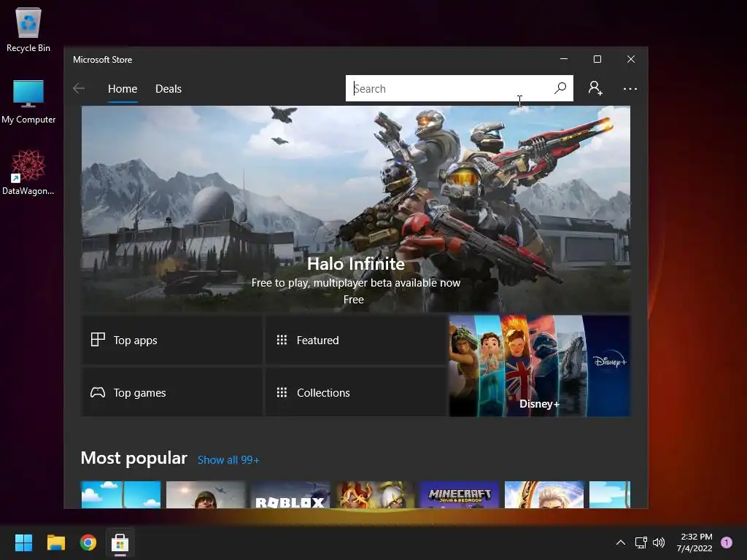Launch Google Chrome from the taskbar
Image resolution: width=747 pixels, height=560 pixels.
point(88,542)
